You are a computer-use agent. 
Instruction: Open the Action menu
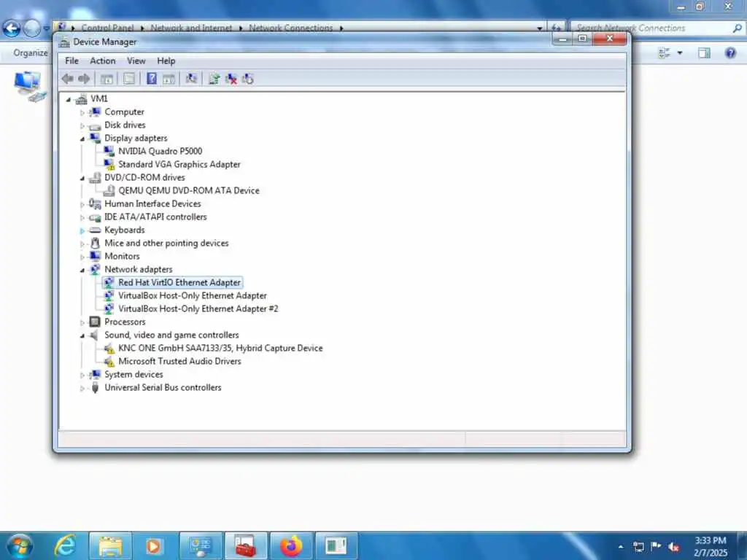pyautogui.click(x=102, y=61)
